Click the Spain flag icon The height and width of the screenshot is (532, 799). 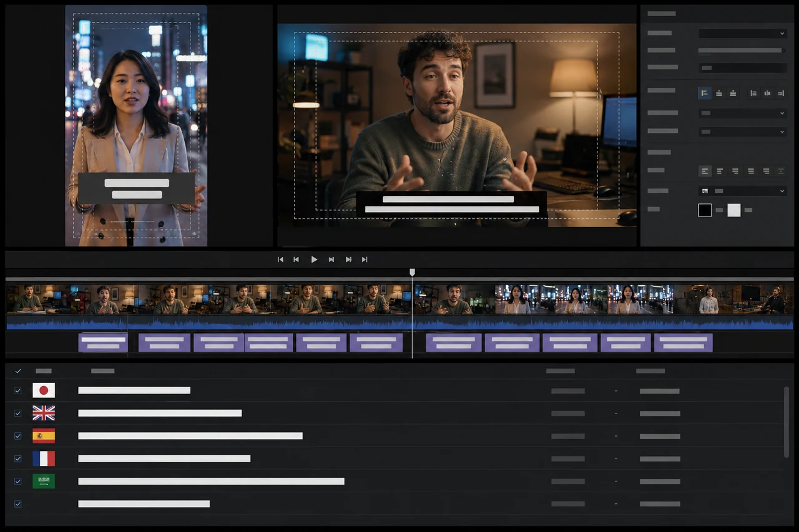click(44, 435)
